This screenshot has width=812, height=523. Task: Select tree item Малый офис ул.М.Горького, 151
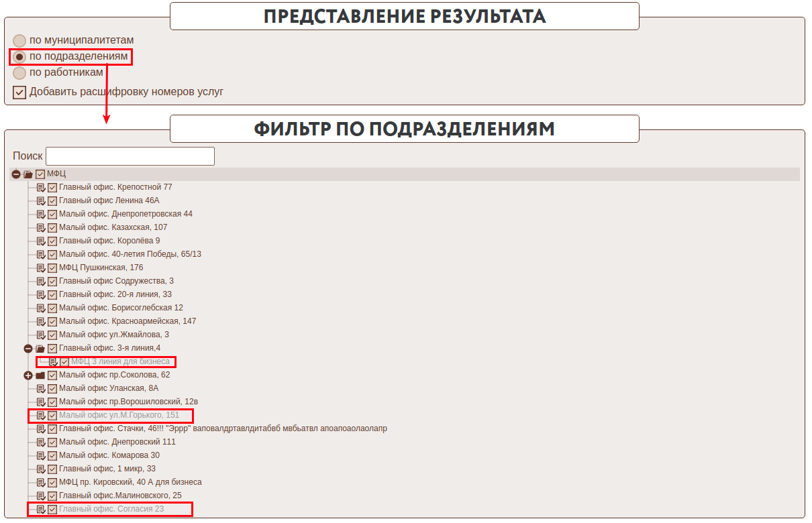(x=119, y=416)
